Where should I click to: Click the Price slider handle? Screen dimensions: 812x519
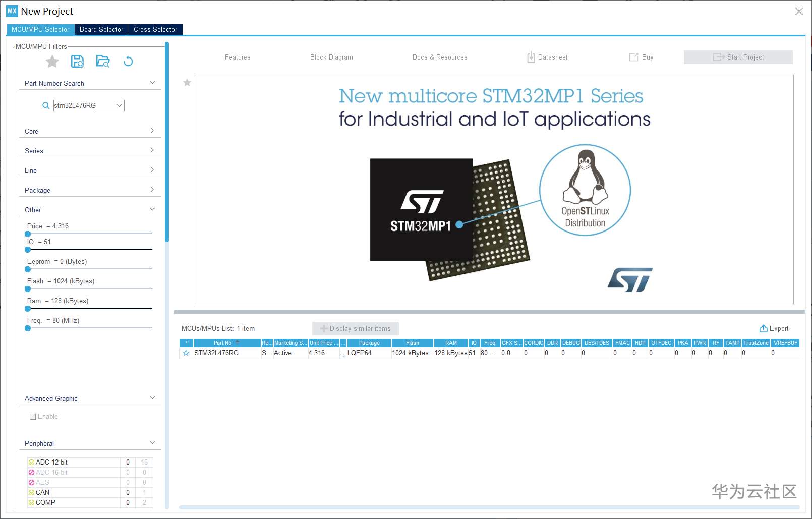pos(28,234)
